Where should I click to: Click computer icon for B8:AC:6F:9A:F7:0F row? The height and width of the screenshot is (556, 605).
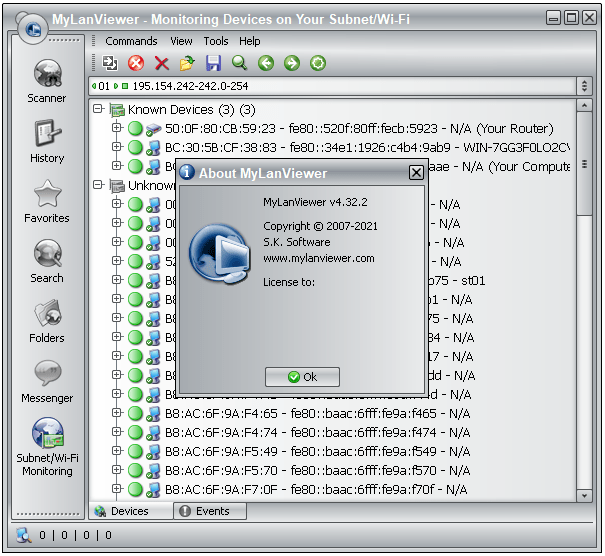click(x=153, y=490)
